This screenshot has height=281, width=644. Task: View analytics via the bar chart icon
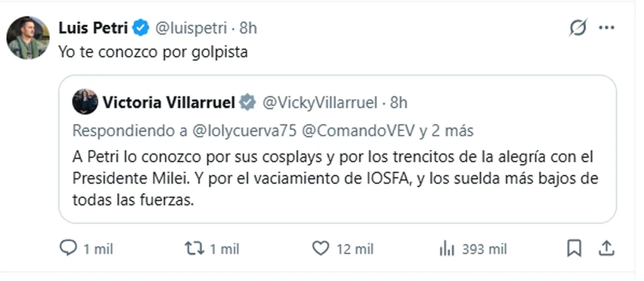pos(447,248)
